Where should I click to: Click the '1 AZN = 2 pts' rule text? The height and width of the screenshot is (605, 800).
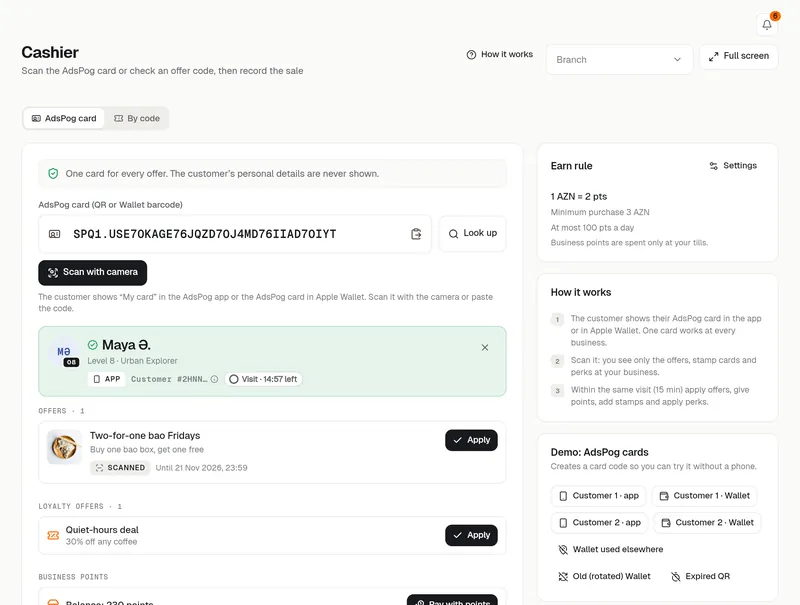[x=579, y=196]
